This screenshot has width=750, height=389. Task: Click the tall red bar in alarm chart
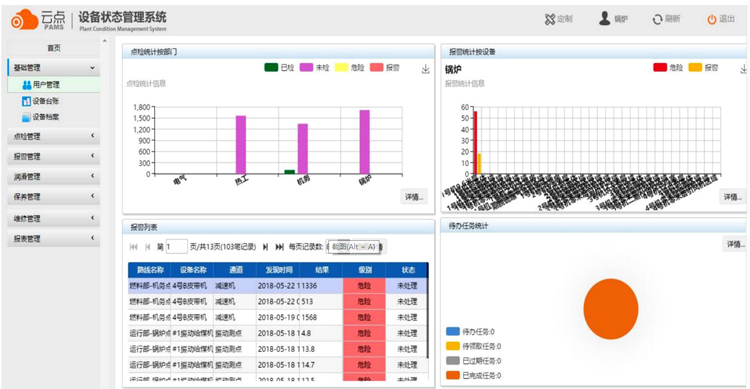point(475,143)
